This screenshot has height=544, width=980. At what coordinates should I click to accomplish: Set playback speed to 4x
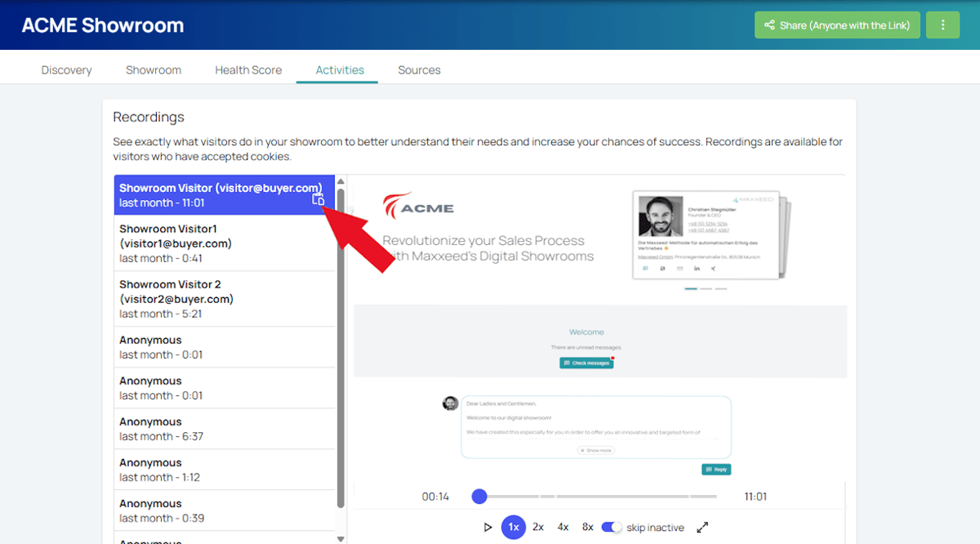pyautogui.click(x=563, y=528)
